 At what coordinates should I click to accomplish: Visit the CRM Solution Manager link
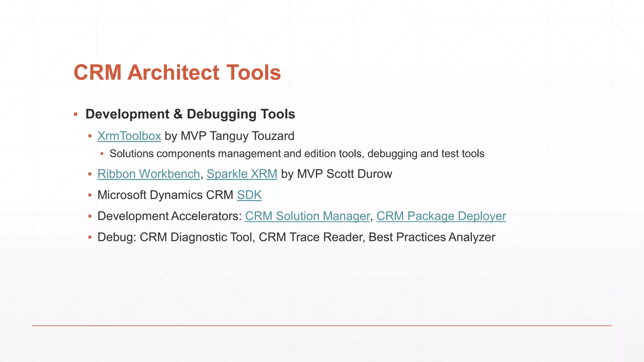pyautogui.click(x=308, y=216)
